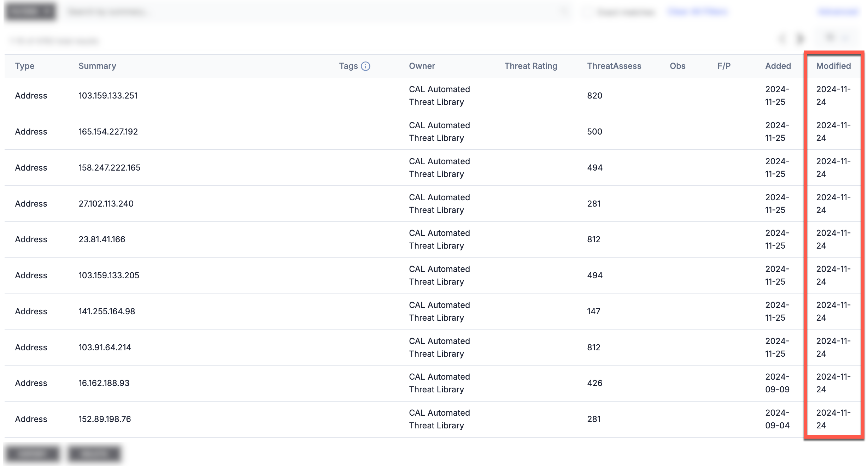Sort by the Owner column header
The height and width of the screenshot is (469, 868).
coord(422,66)
